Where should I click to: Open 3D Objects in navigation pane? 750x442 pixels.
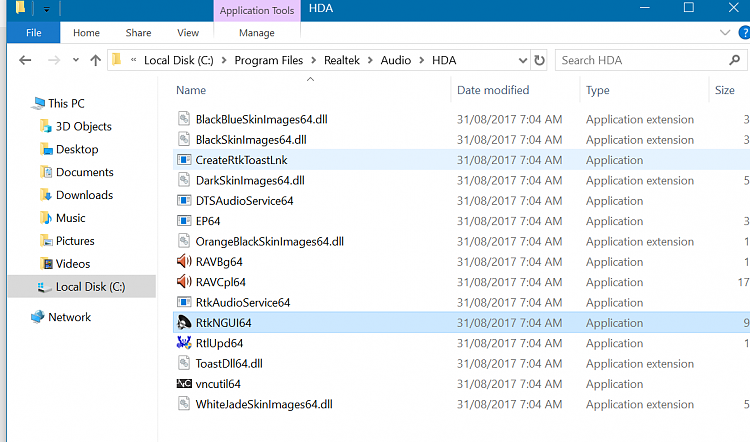tap(84, 126)
